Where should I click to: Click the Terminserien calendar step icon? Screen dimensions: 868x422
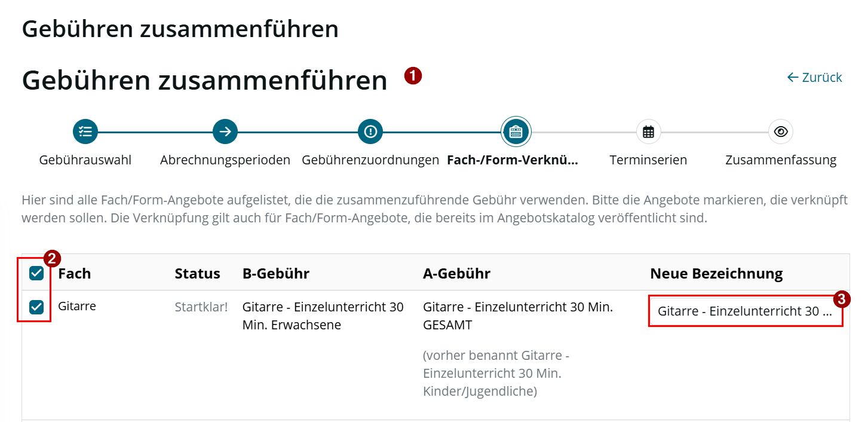point(648,132)
